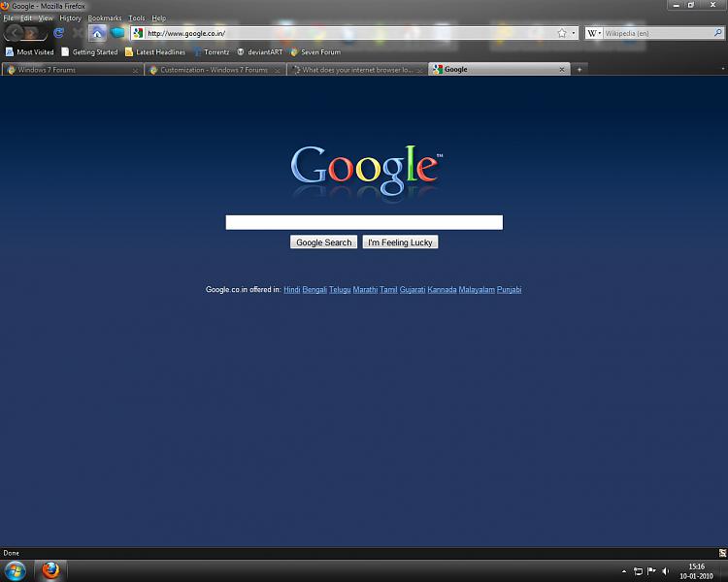The image size is (728, 582).
Task: Click the magnifier search icon in search box
Action: tap(717, 33)
